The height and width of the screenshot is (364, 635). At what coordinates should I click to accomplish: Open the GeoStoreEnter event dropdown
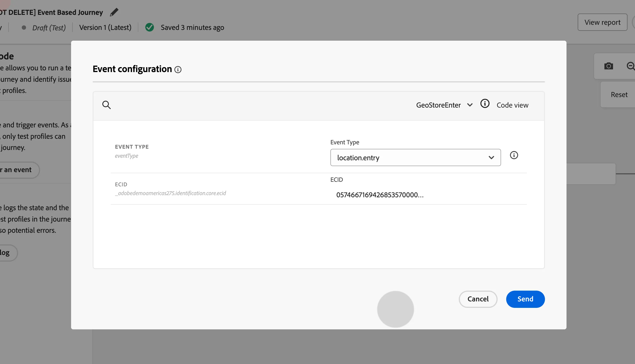[444, 105]
